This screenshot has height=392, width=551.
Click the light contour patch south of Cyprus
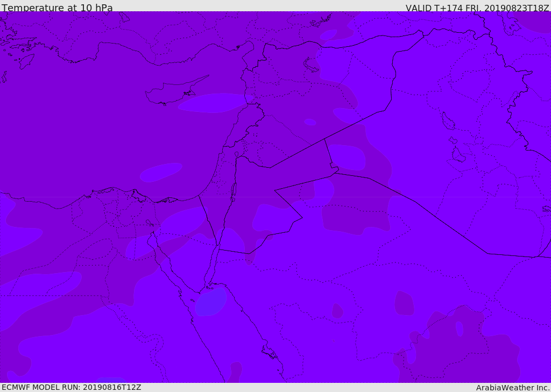(214, 102)
